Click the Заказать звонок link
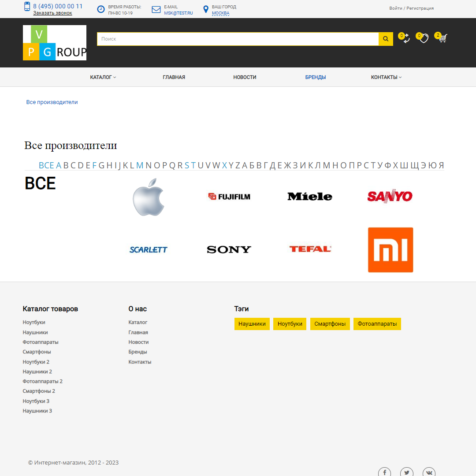 pos(52,13)
